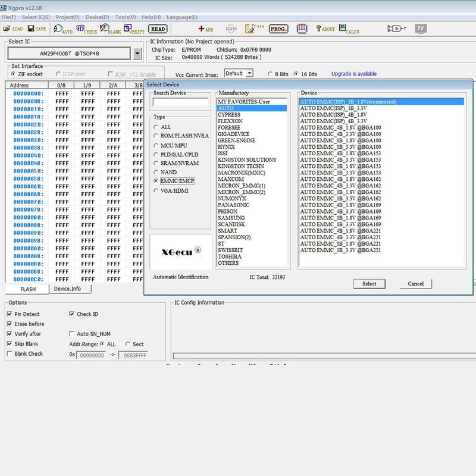
Task: Toggle the Skip Blank checkbox
Action: click(10, 344)
